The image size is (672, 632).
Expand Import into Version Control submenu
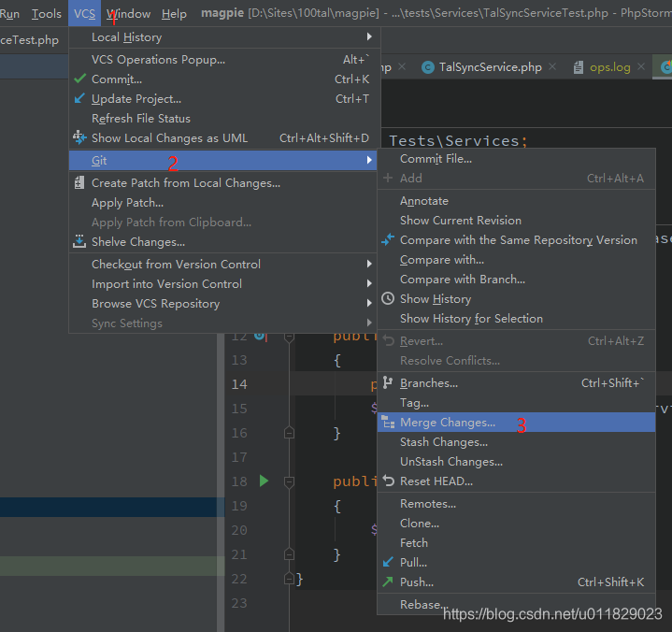pyautogui.click(x=369, y=283)
